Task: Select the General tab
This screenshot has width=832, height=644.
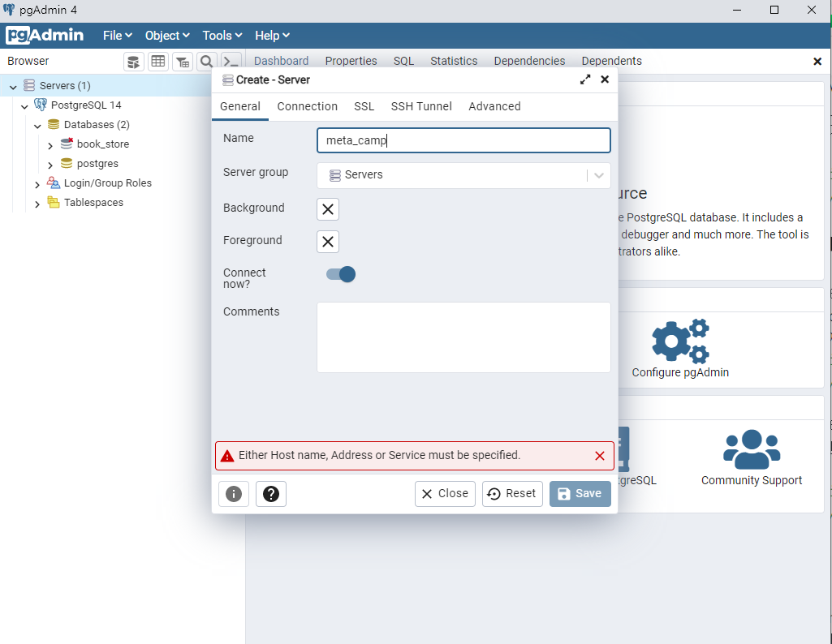Action: coord(239,106)
